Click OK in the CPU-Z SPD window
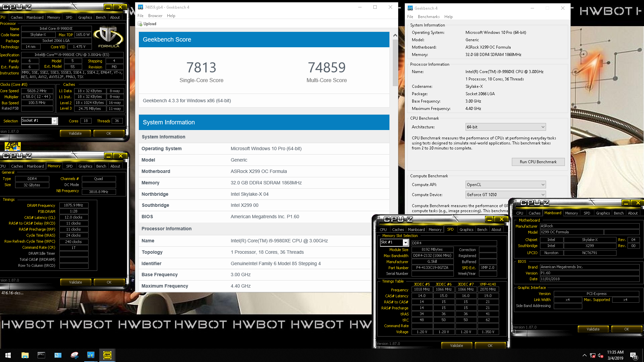The width and height of the screenshot is (644, 362). [x=490, y=346]
